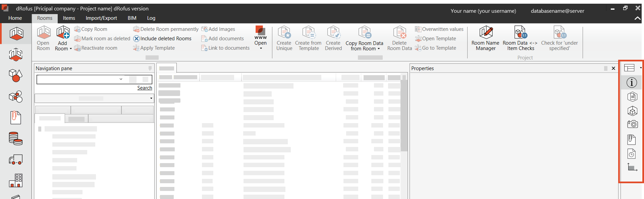Switch to the Items ribbon tab

point(69,18)
